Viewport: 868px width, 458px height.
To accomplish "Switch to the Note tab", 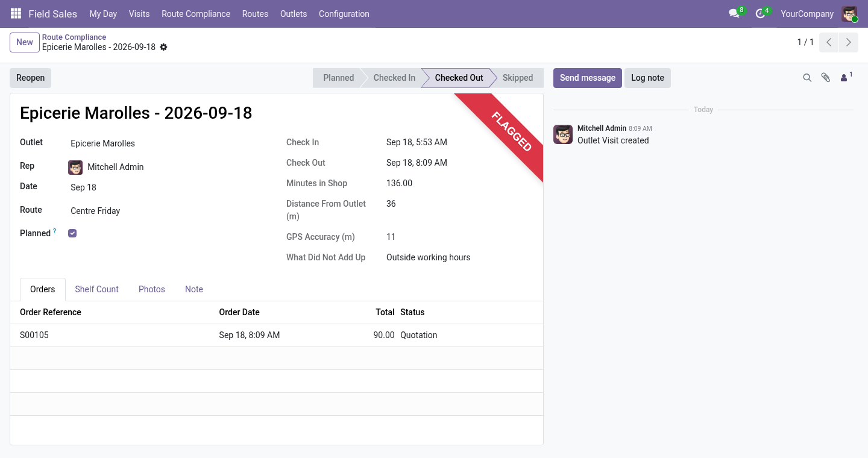I will click(x=194, y=289).
